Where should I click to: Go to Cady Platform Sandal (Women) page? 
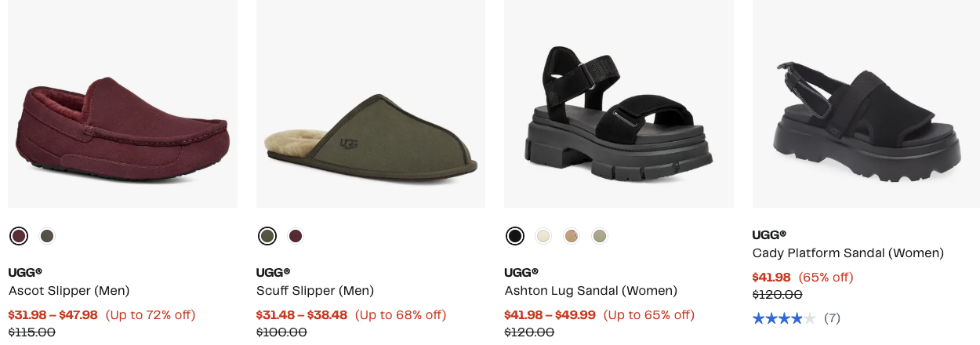pos(848,253)
